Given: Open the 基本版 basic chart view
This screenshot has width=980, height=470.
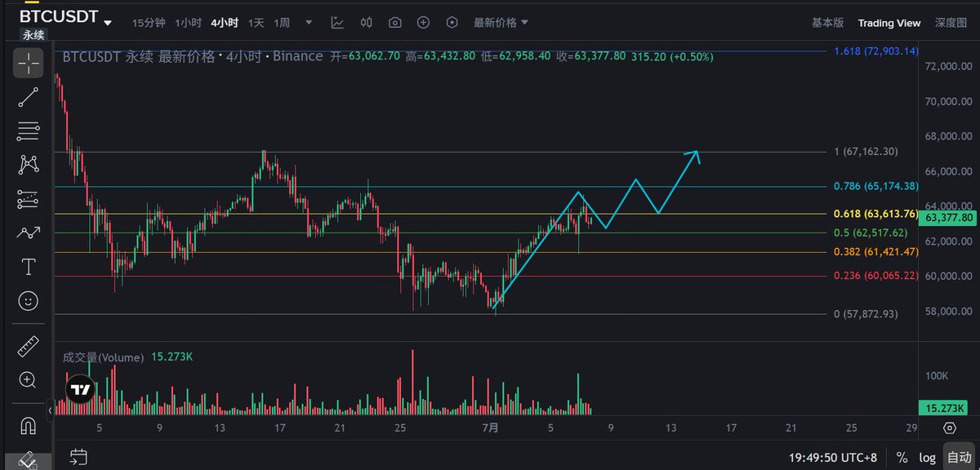Looking at the screenshot, I should [x=828, y=23].
